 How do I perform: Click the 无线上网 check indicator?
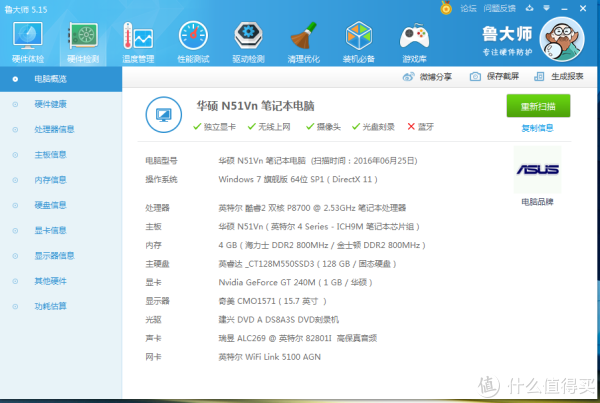pyautogui.click(x=269, y=127)
